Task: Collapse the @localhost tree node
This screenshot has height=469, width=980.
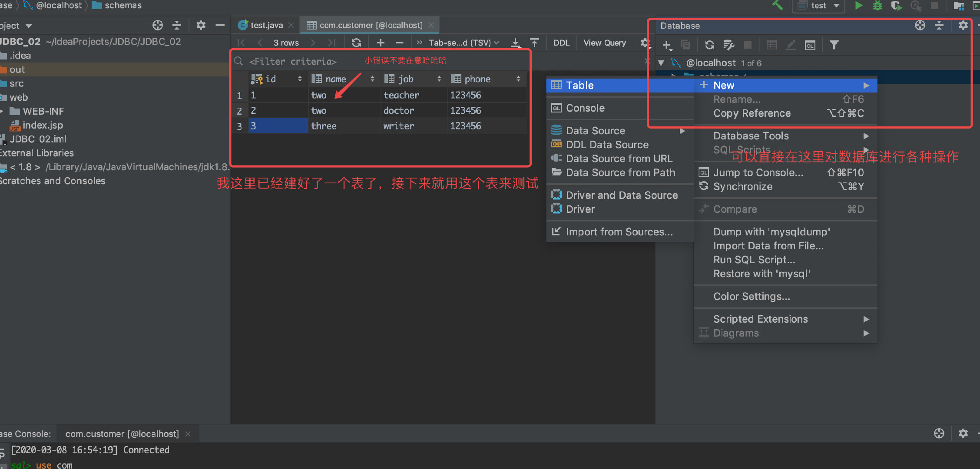Action: coord(661,63)
